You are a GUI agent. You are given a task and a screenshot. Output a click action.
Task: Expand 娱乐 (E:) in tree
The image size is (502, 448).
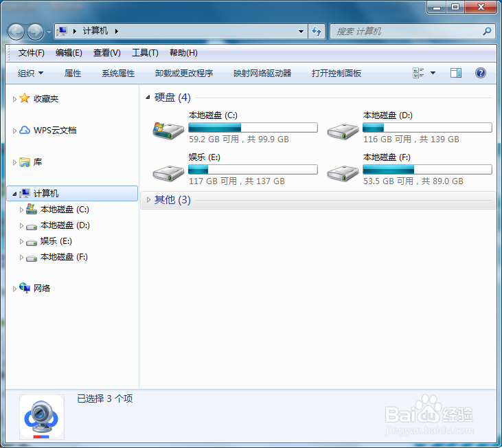pyautogui.click(x=21, y=241)
